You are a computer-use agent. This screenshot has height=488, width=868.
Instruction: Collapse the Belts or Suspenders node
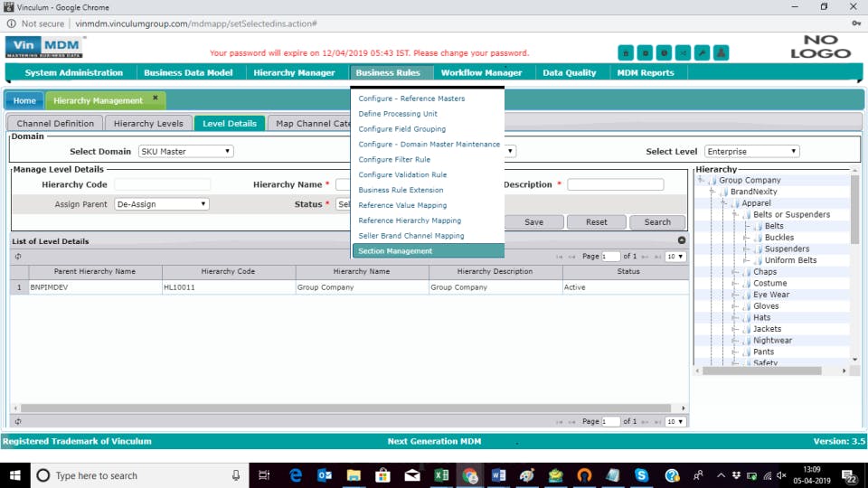tap(735, 215)
